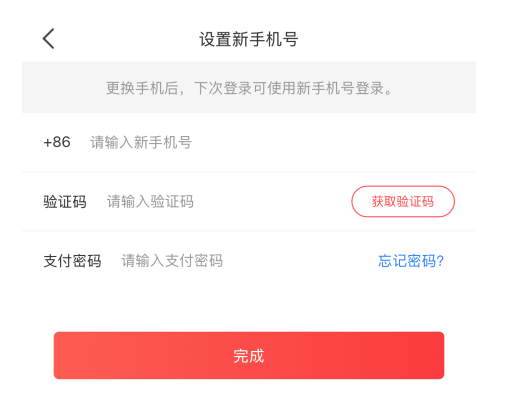505x405 pixels.
Task: Click the 设置新手机号 page title
Action: tap(249, 39)
